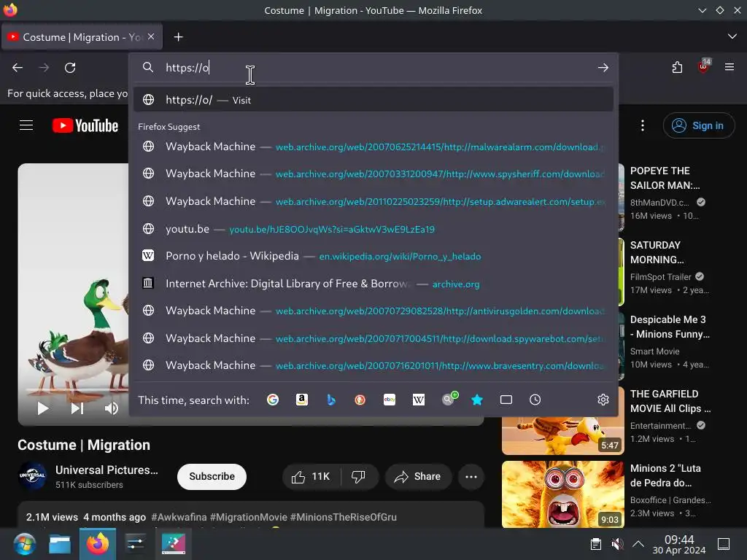The height and width of the screenshot is (560, 747).
Task: Search history with clock icon
Action: click(535, 400)
